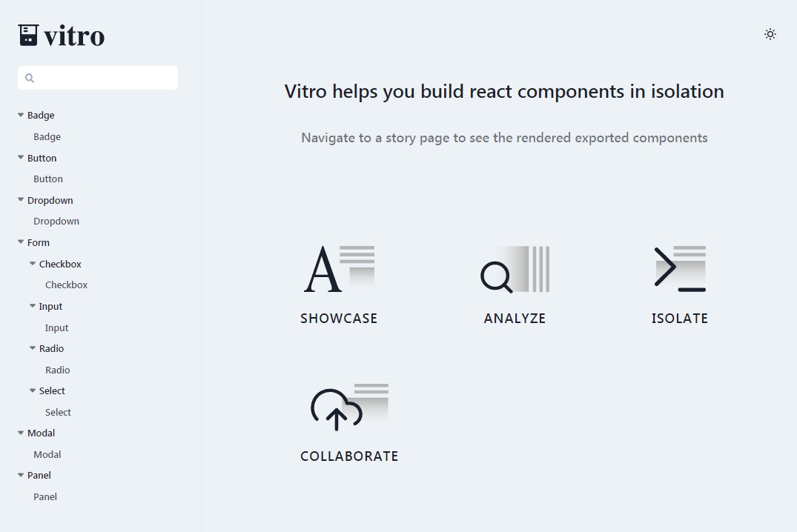Collapse the Form tree group
This screenshot has width=797, height=532.
[21, 242]
